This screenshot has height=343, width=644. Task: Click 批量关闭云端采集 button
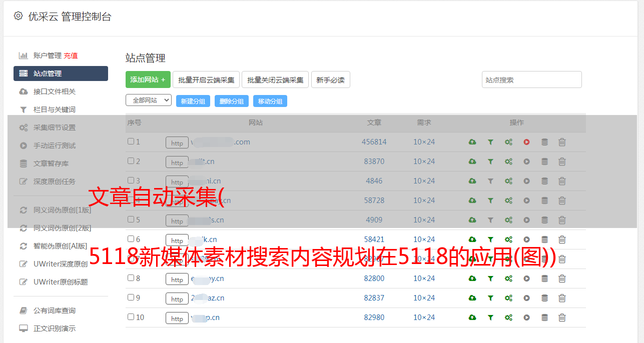[275, 79]
